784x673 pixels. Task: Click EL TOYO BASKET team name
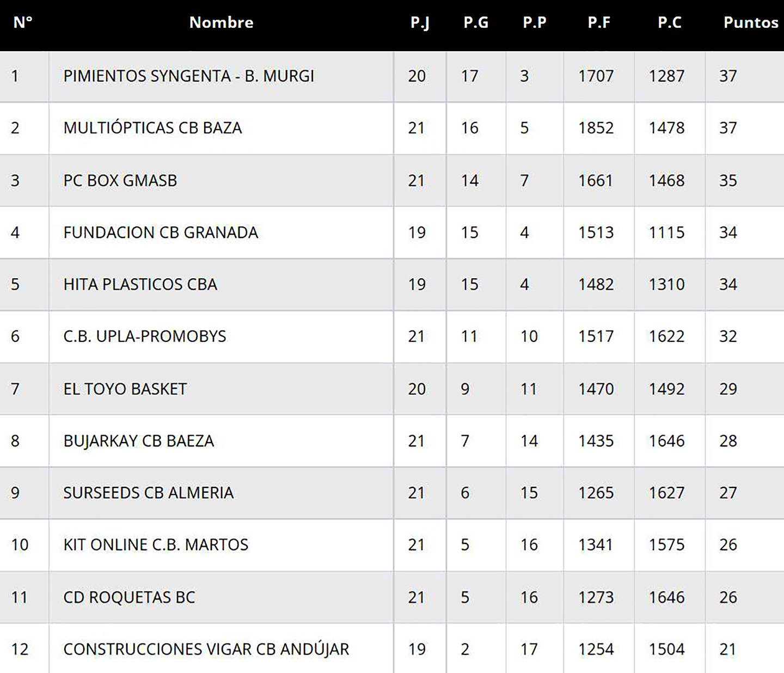coord(125,389)
